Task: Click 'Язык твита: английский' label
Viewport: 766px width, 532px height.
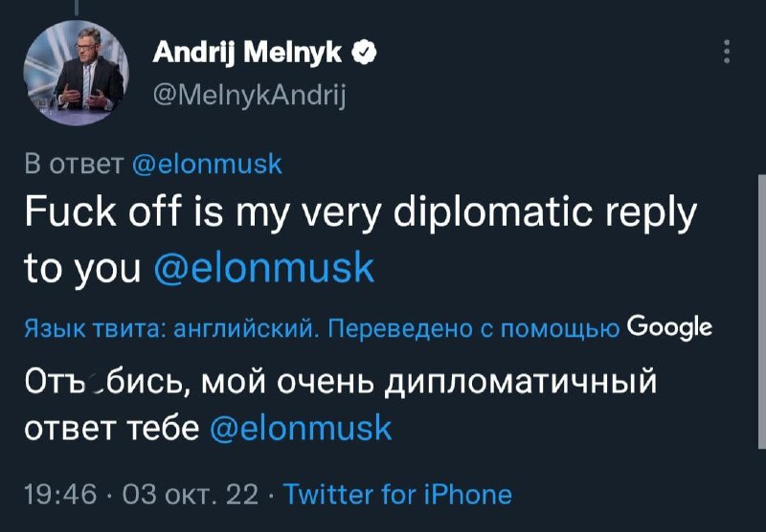Action: point(170,329)
